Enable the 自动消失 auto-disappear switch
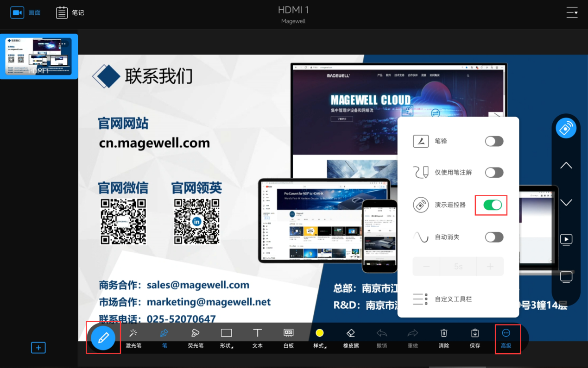 [494, 237]
